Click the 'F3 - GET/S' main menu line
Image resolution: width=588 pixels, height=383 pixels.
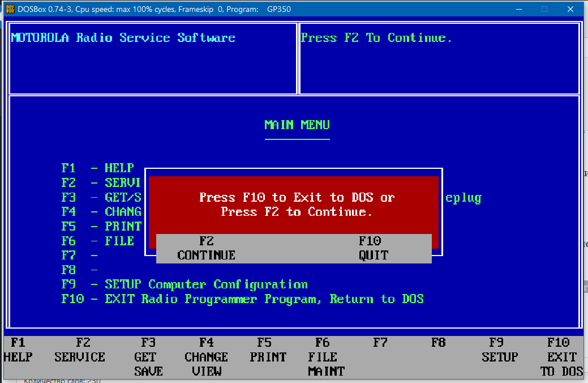(x=101, y=197)
